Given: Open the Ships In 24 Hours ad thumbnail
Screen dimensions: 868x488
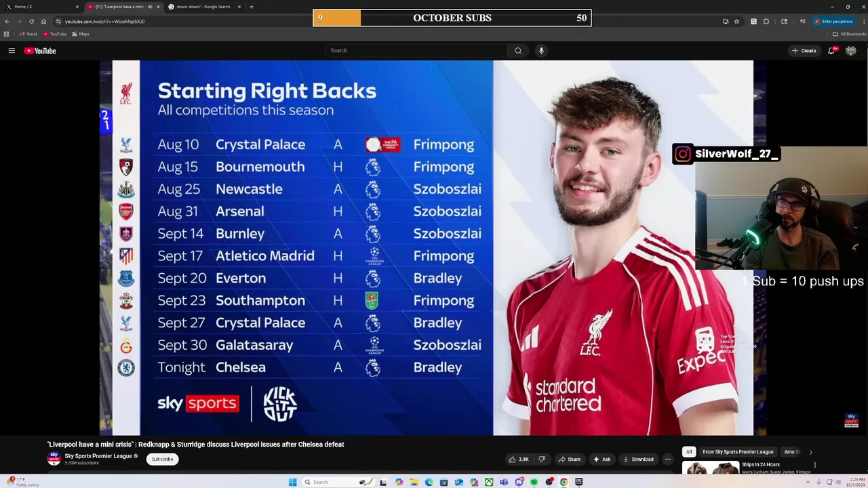Looking at the screenshot, I should tap(710, 468).
